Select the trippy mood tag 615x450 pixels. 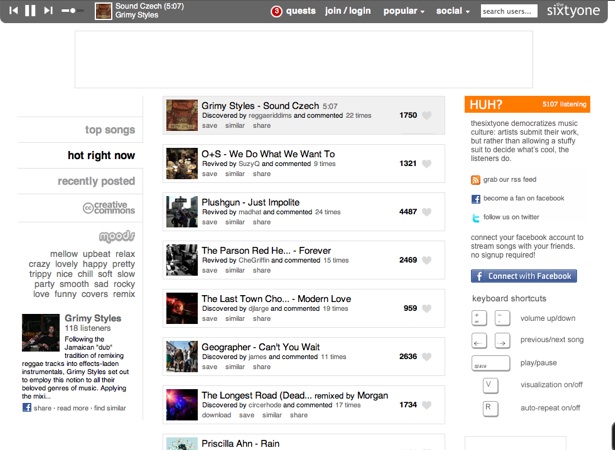click(x=40, y=274)
